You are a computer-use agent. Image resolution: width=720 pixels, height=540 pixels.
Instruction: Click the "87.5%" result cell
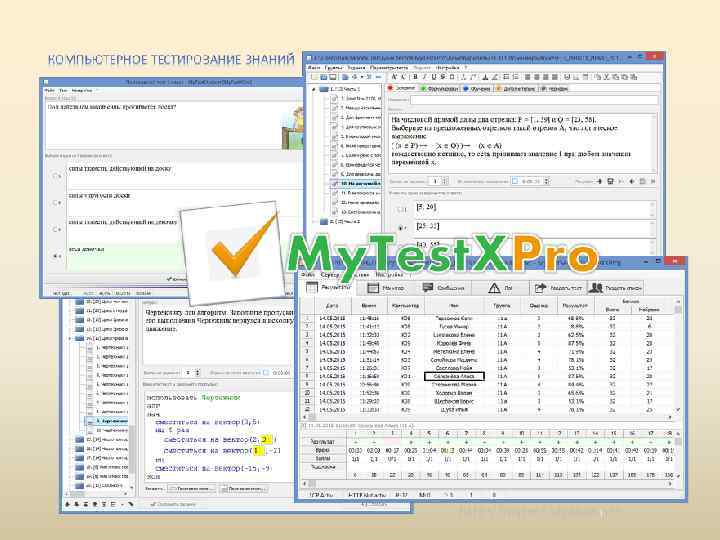(x=575, y=343)
